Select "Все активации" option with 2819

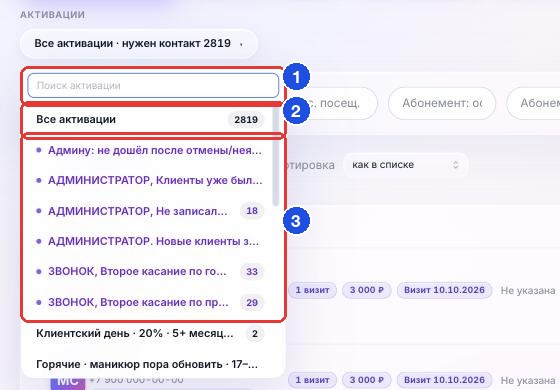(150, 119)
